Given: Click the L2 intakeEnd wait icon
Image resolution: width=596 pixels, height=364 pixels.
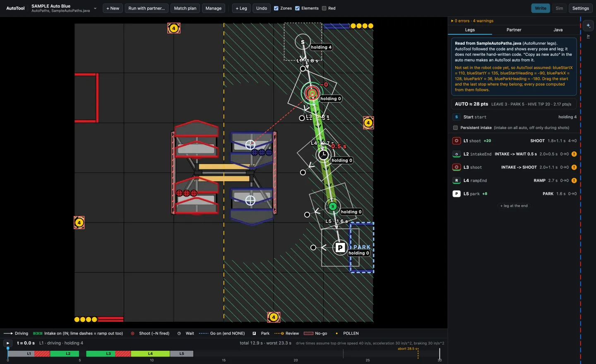Looking at the screenshot, I should coord(457,154).
